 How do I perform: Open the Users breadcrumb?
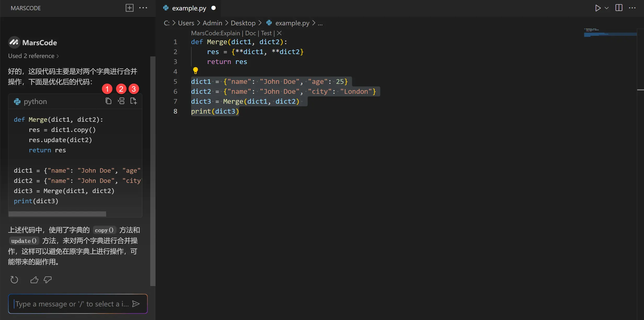186,23
